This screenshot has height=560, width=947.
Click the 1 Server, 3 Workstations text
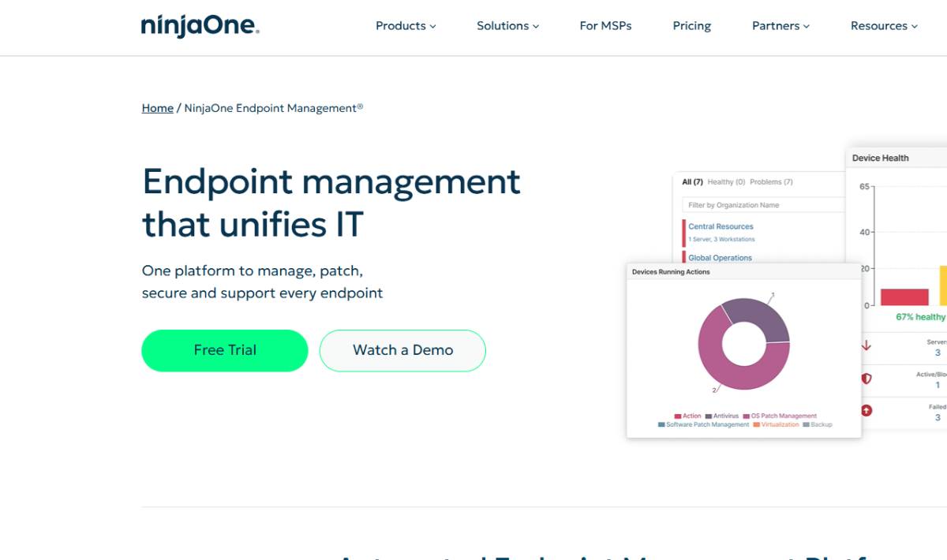721,239
